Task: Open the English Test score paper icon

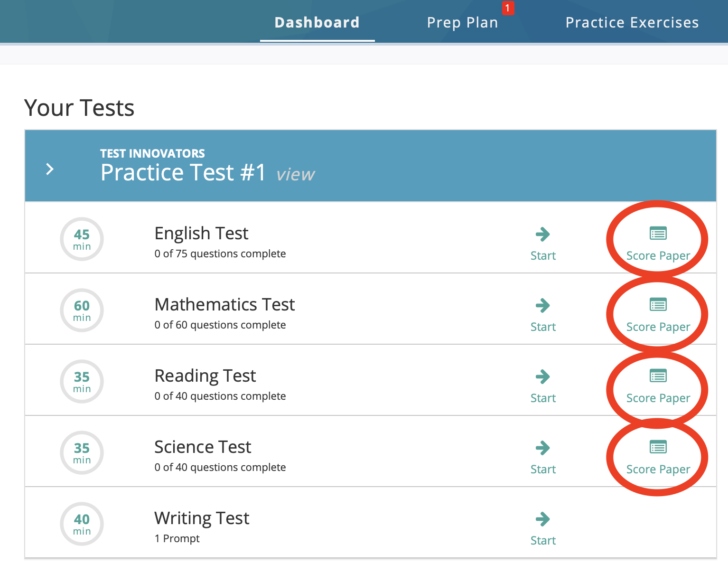Action: coord(658,233)
